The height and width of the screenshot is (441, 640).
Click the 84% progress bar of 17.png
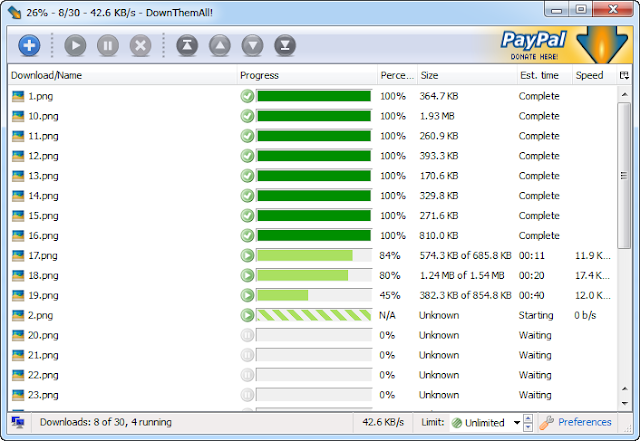click(314, 256)
